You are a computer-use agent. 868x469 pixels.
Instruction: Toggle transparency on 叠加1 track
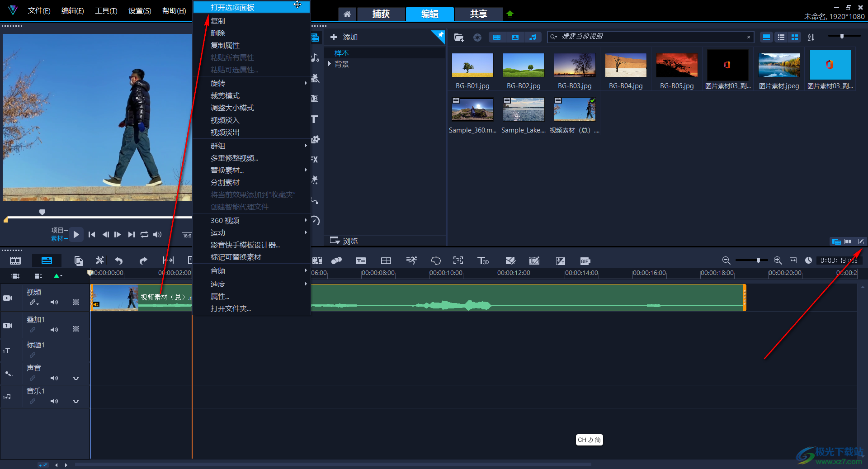(76, 329)
